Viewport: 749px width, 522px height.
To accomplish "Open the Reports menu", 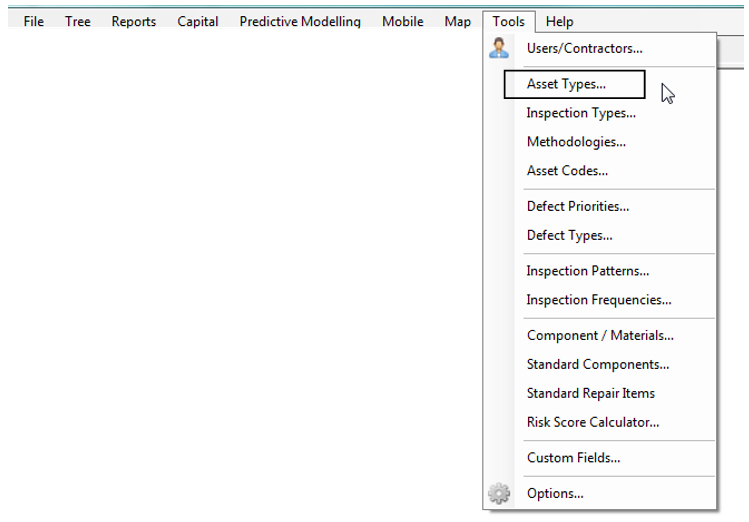I will (134, 21).
